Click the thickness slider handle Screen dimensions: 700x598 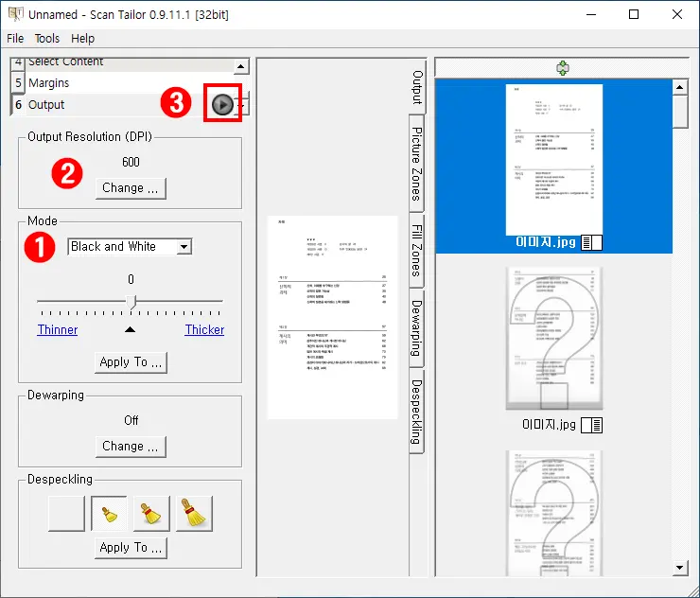click(131, 302)
